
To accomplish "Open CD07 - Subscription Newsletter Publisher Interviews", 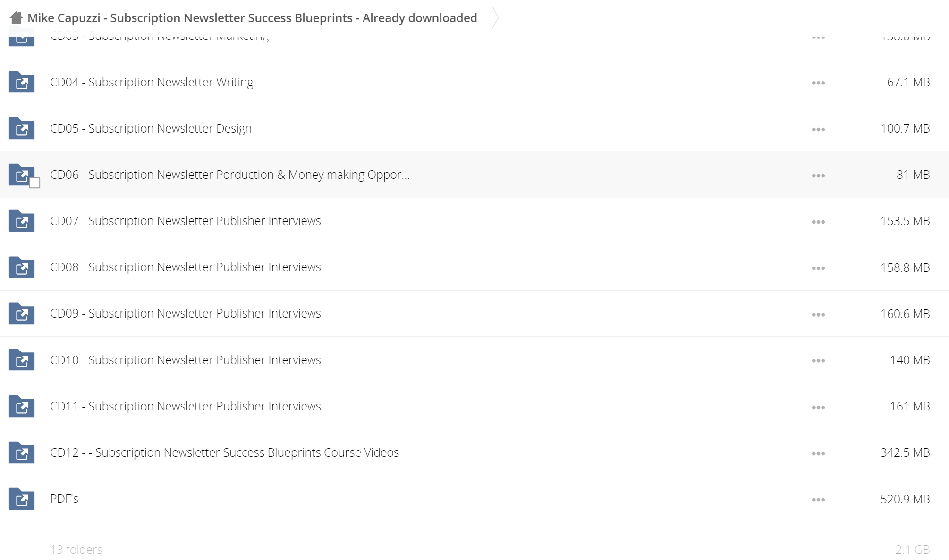I will point(186,221).
